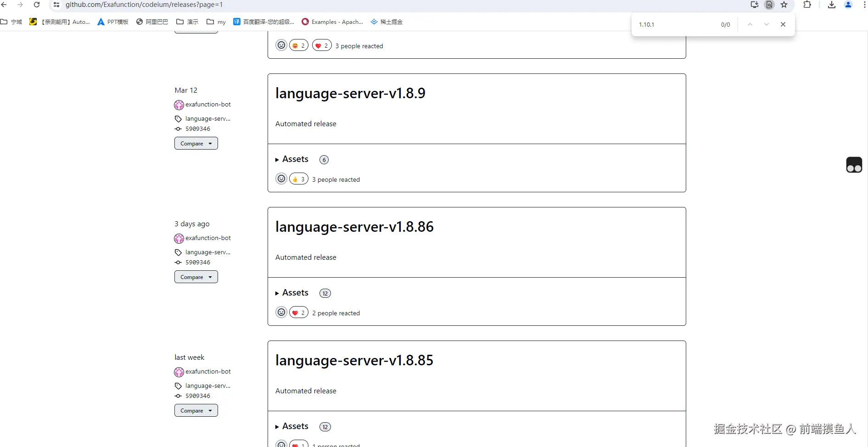Add reaction to language-server-v1.8.86 release
This screenshot has height=447, width=868.
281,313
